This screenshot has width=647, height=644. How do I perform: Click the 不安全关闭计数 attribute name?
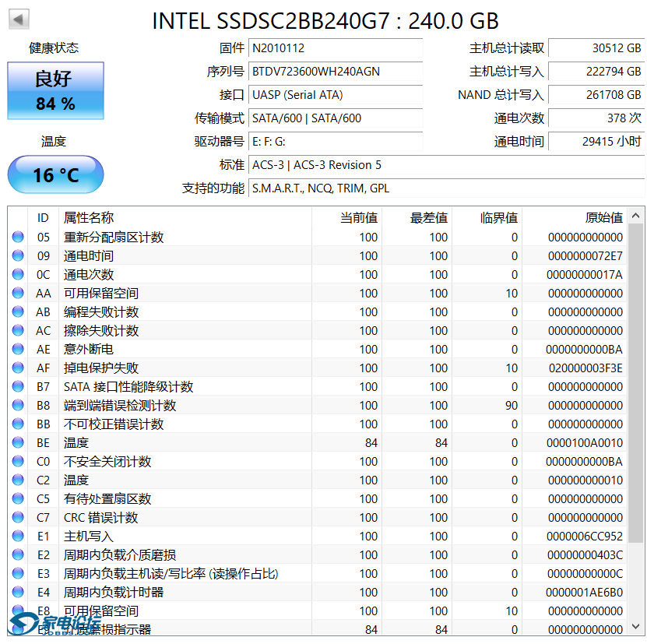pyautogui.click(x=107, y=462)
